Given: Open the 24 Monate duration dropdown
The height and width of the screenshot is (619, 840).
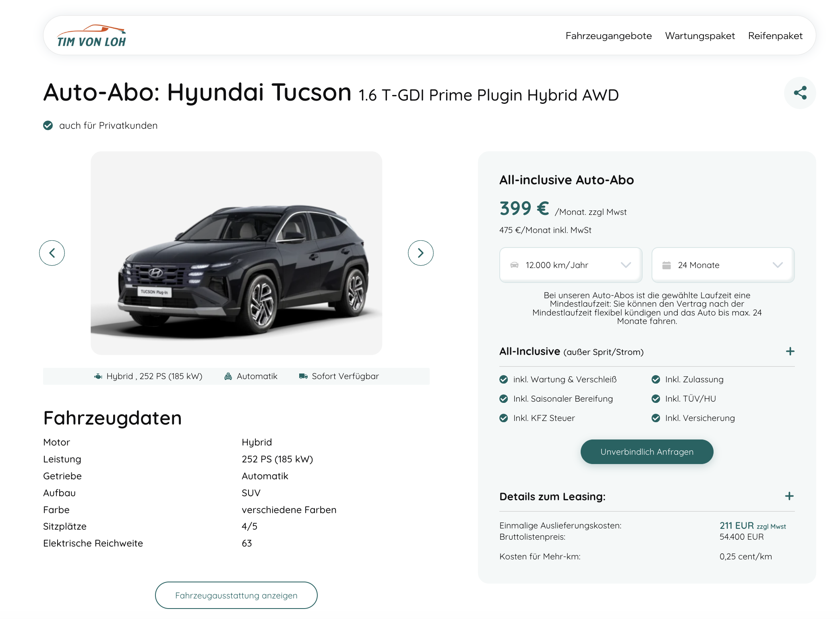Looking at the screenshot, I should [722, 265].
